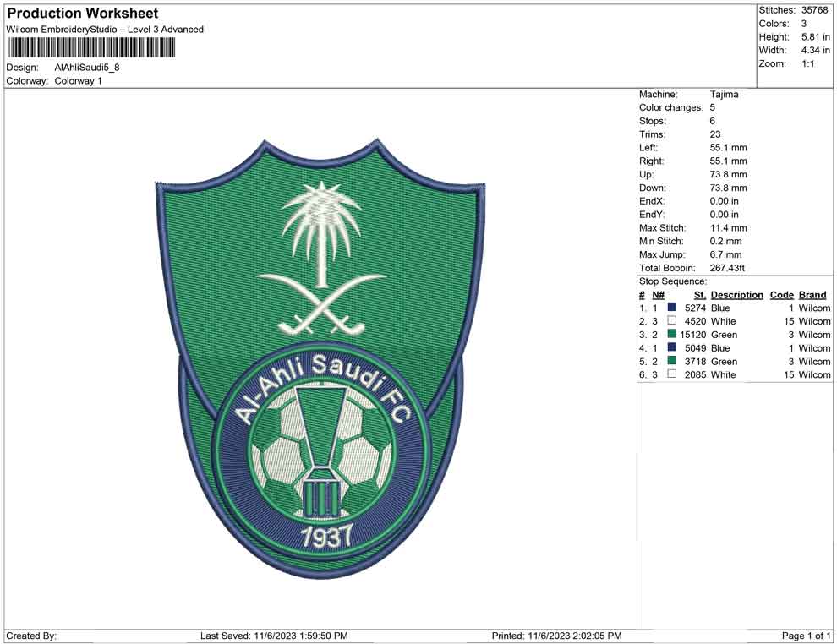The width and height of the screenshot is (837, 644).
Task: Click the 'Printed: 11/6/2023 2:02:05 PM' footer text
Action: tap(557, 636)
